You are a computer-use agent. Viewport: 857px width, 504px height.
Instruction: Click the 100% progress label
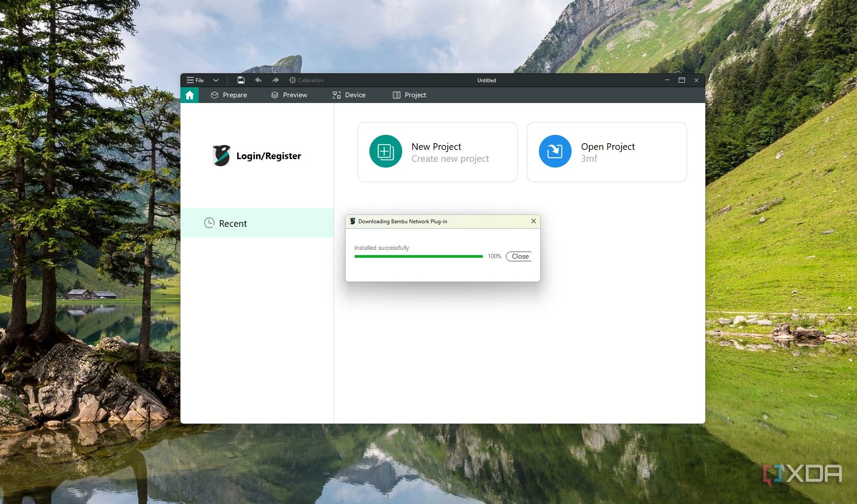(494, 256)
